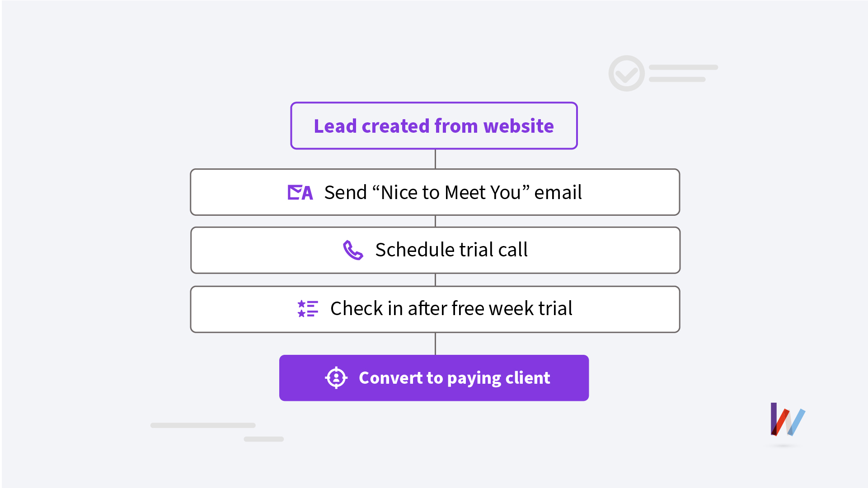Image resolution: width=868 pixels, height=488 pixels.
Task: Click the colorful W logo
Action: click(x=788, y=419)
